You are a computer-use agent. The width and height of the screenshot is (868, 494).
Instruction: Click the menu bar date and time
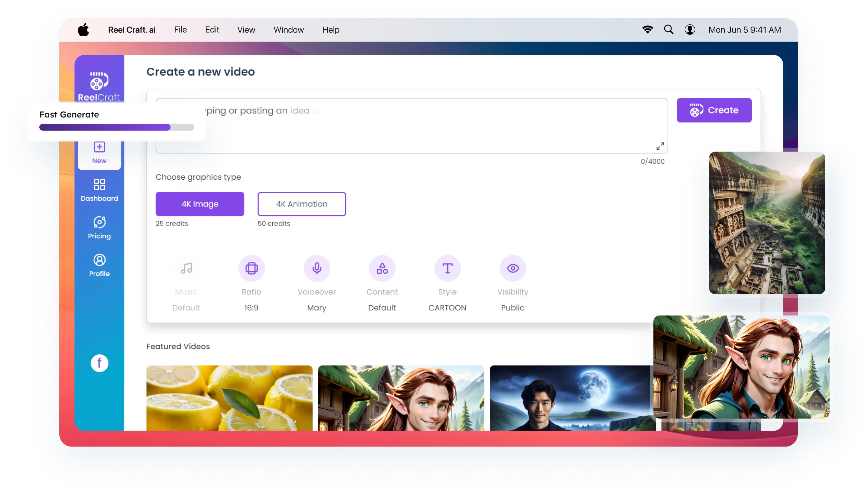pyautogui.click(x=745, y=30)
